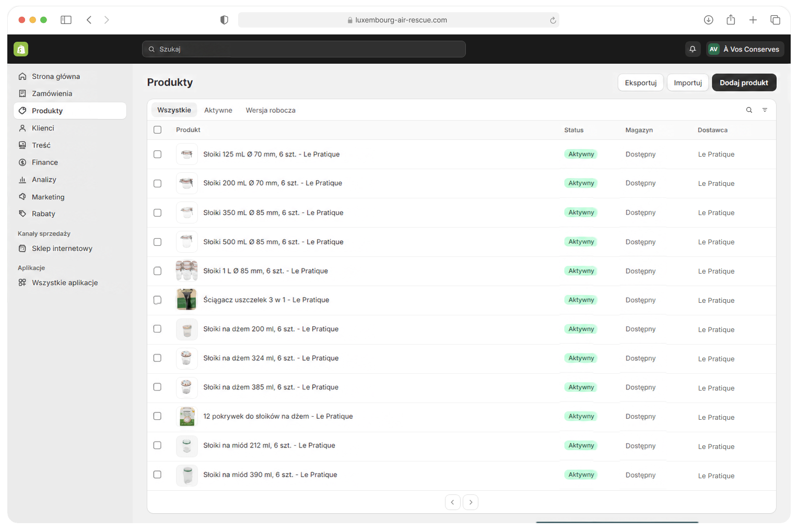Click the Importuj button
The height and width of the screenshot is (532, 798).
(x=688, y=82)
